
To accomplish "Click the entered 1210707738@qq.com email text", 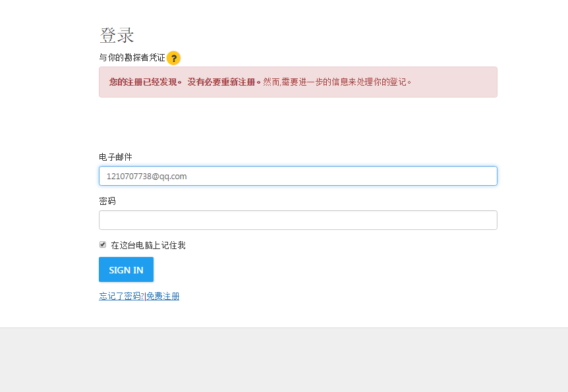I will click(x=146, y=176).
